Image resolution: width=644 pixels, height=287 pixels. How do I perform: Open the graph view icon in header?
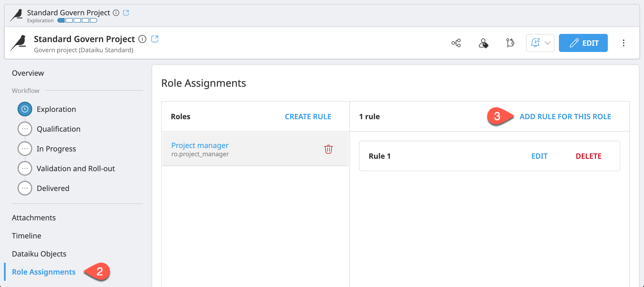tap(456, 43)
